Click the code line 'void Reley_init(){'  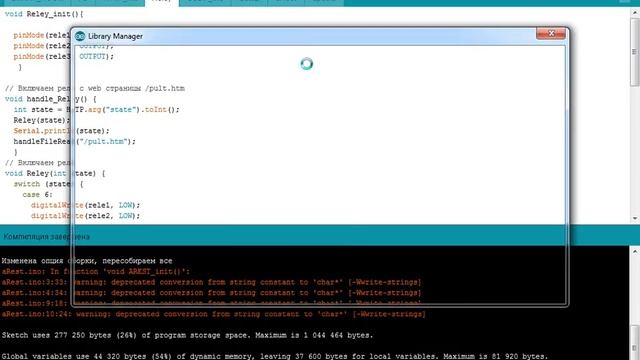coord(44,14)
